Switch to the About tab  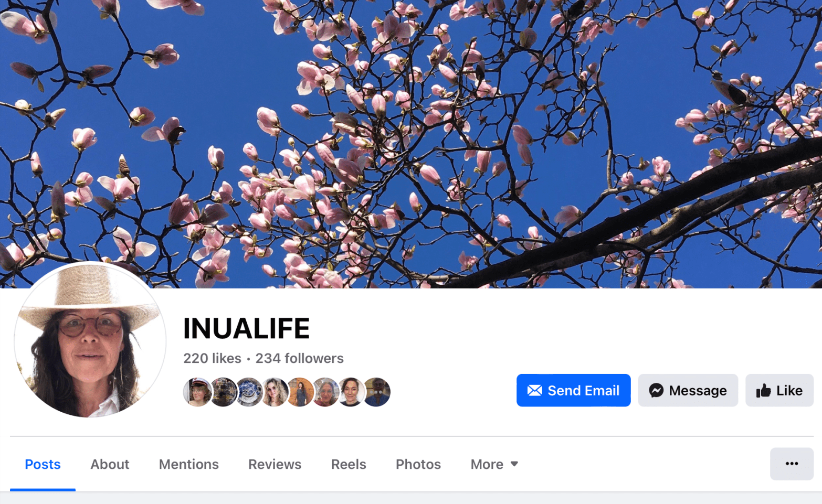click(x=110, y=464)
